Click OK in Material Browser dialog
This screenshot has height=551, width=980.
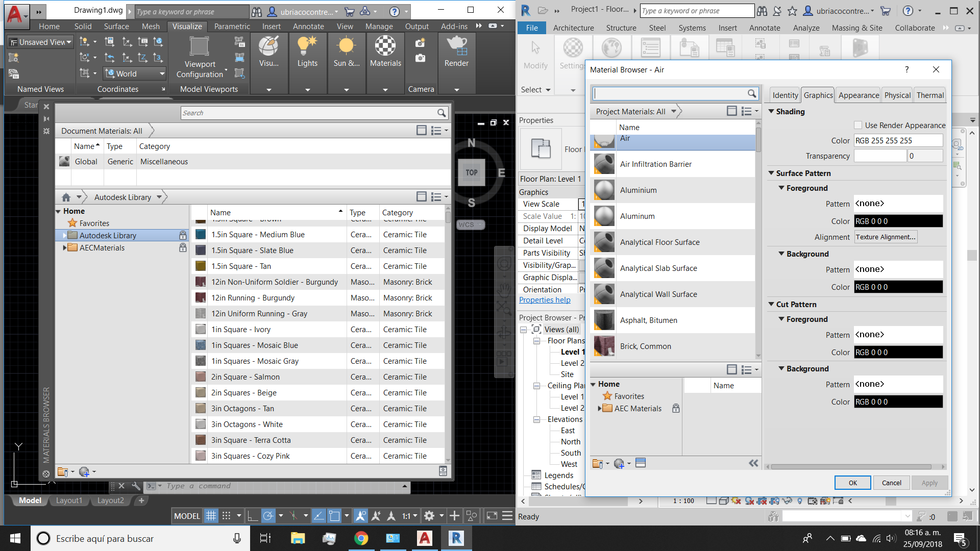(852, 483)
